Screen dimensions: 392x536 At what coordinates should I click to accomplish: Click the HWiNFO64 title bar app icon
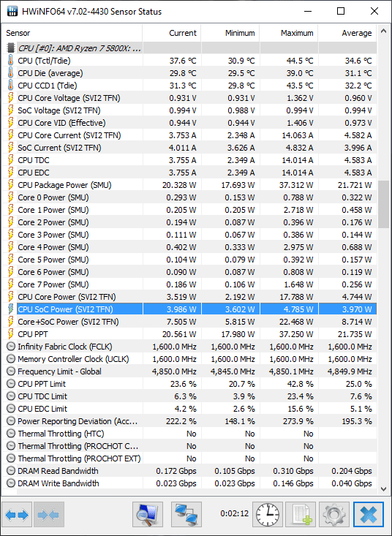click(12, 11)
